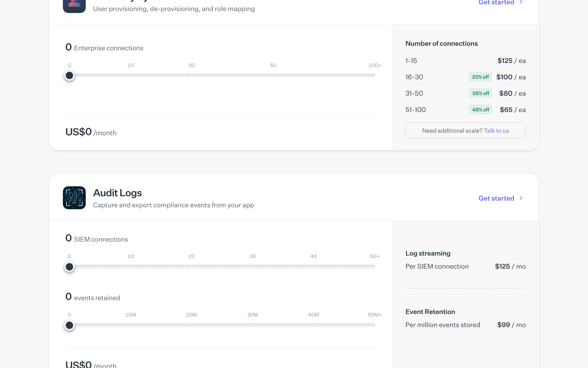Viewport: 588px width, 368px height.
Task: Click the 100+ label on Enterprise connections scale
Action: pyautogui.click(x=375, y=65)
